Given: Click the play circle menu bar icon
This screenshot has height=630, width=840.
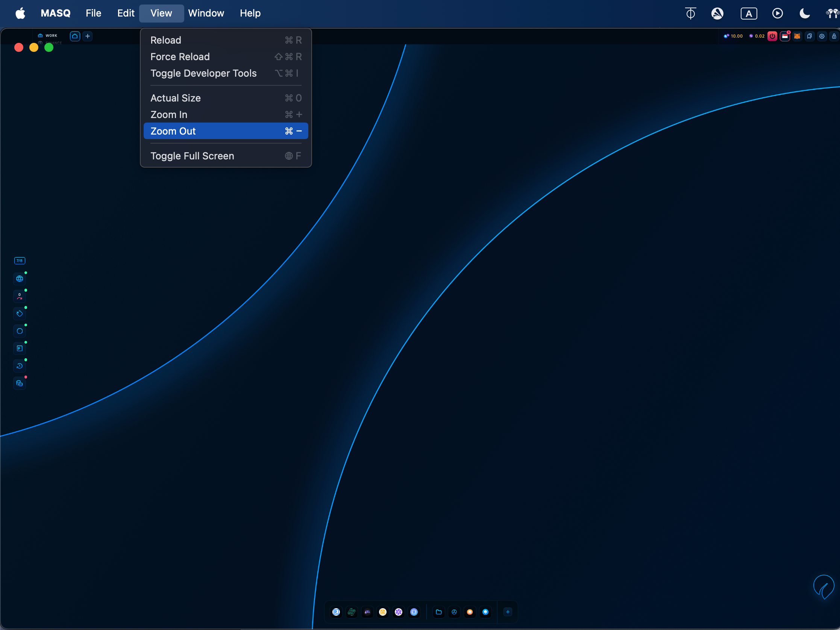Looking at the screenshot, I should tap(777, 14).
